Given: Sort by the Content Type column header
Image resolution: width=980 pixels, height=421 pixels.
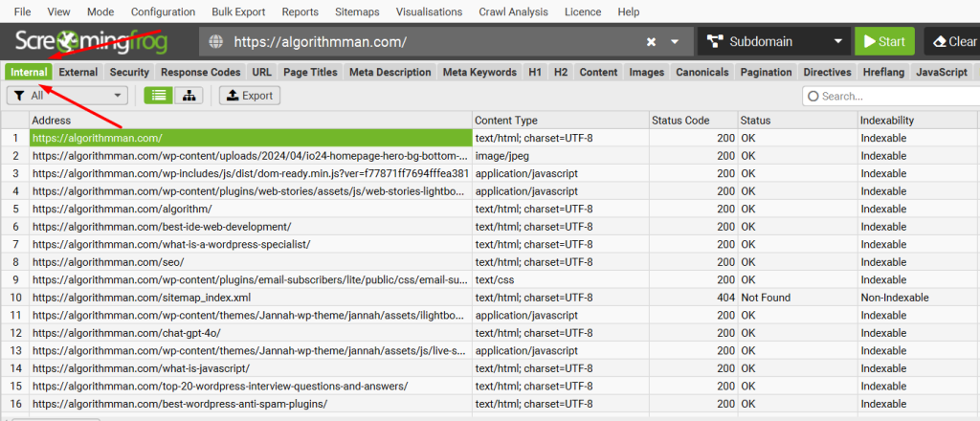Looking at the screenshot, I should coord(561,120).
